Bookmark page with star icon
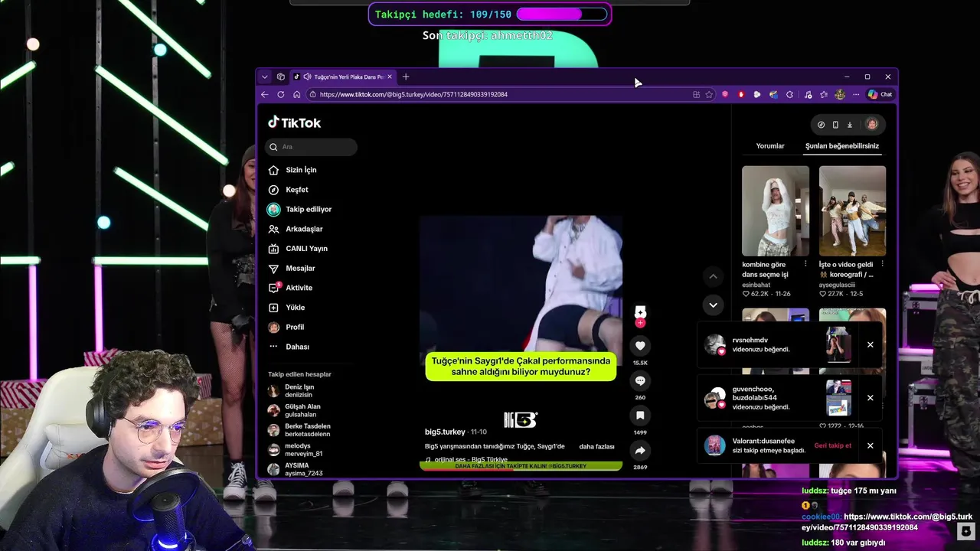Image resolution: width=980 pixels, height=551 pixels. pos(709,94)
